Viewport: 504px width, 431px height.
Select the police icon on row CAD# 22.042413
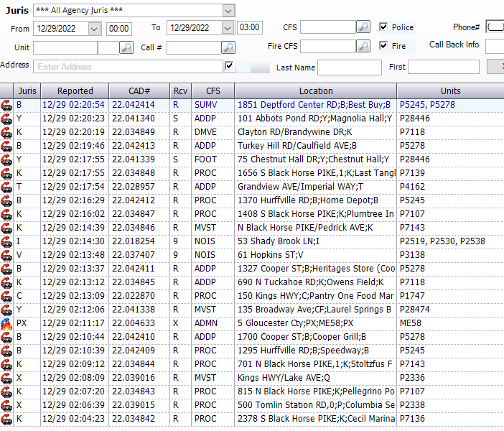pyautogui.click(x=6, y=146)
